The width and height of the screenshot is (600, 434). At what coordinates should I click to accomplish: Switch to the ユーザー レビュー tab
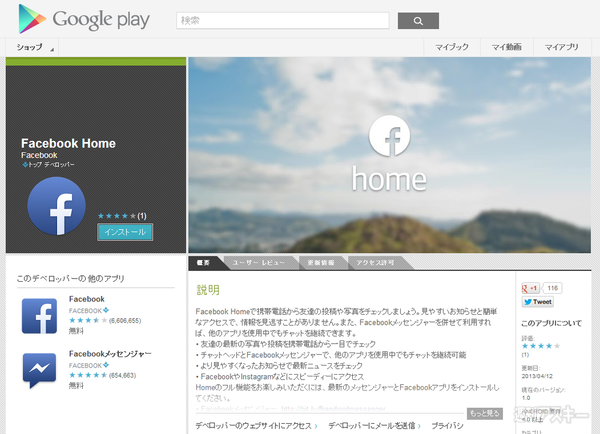tap(259, 263)
